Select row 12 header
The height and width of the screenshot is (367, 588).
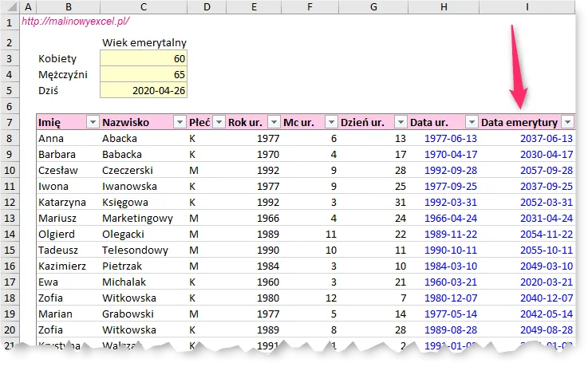[9, 203]
